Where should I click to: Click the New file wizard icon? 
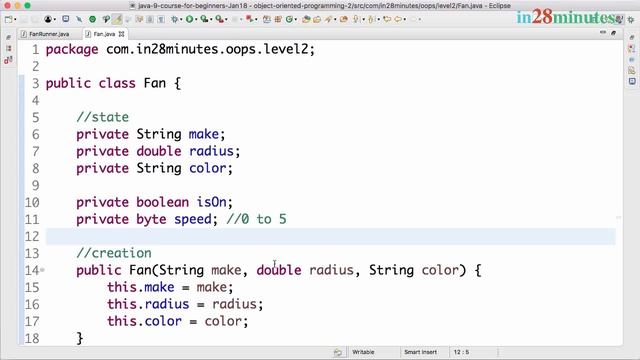[x=8, y=19]
